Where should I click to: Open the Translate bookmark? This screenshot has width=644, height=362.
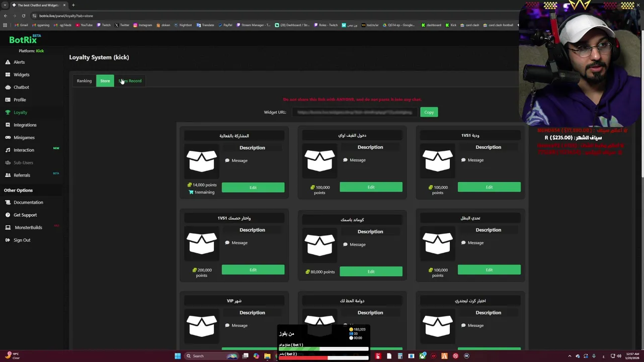(x=205, y=25)
